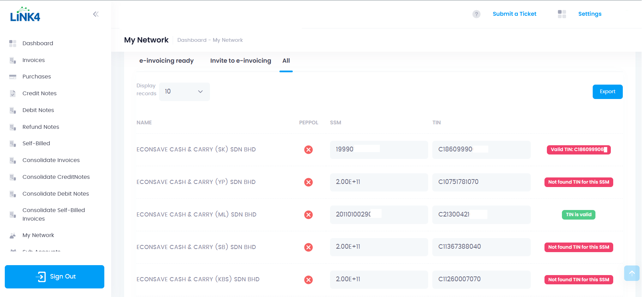Click the SSM field for ECONSAVE (YP)
Image resolution: width=644 pixels, height=297 pixels.
click(379, 182)
